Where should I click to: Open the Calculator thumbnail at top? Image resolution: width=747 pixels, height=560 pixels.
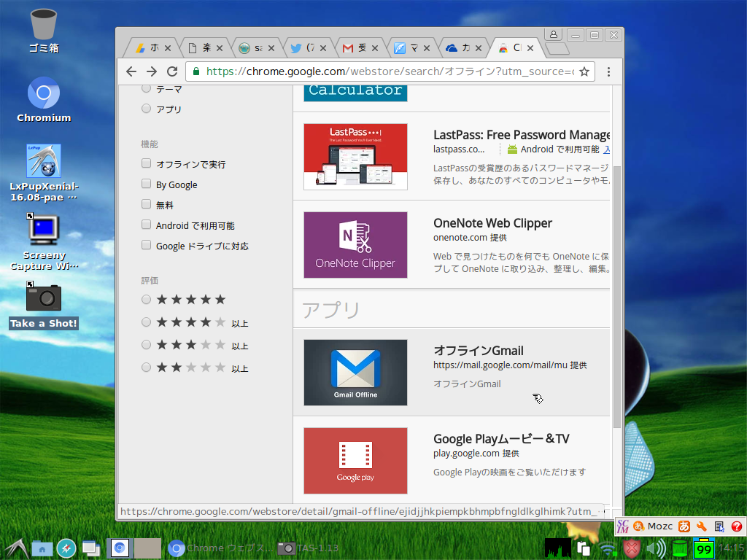pyautogui.click(x=355, y=93)
